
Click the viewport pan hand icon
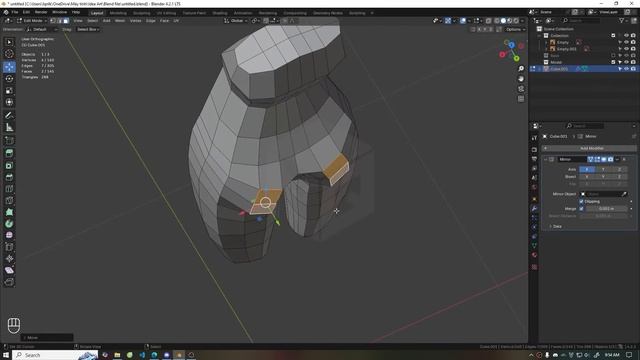pos(521,78)
